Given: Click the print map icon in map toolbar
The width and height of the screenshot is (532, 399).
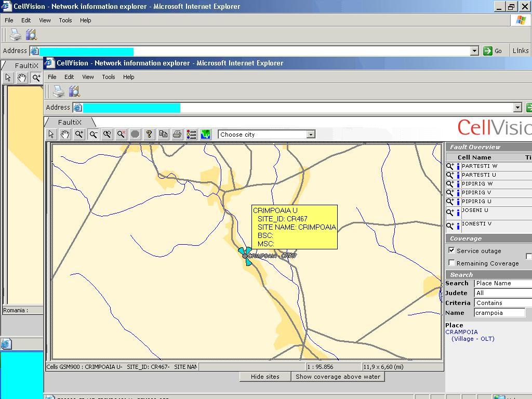Looking at the screenshot, I should pos(177,135).
